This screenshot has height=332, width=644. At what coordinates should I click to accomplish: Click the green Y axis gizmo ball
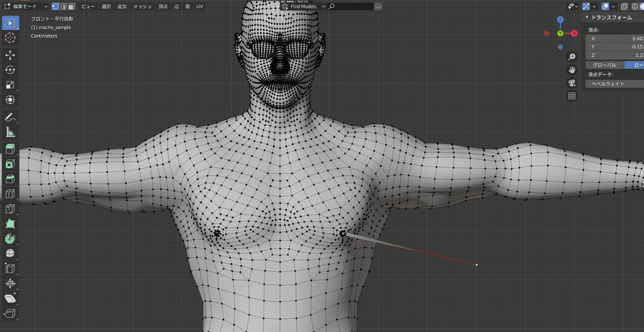[560, 33]
